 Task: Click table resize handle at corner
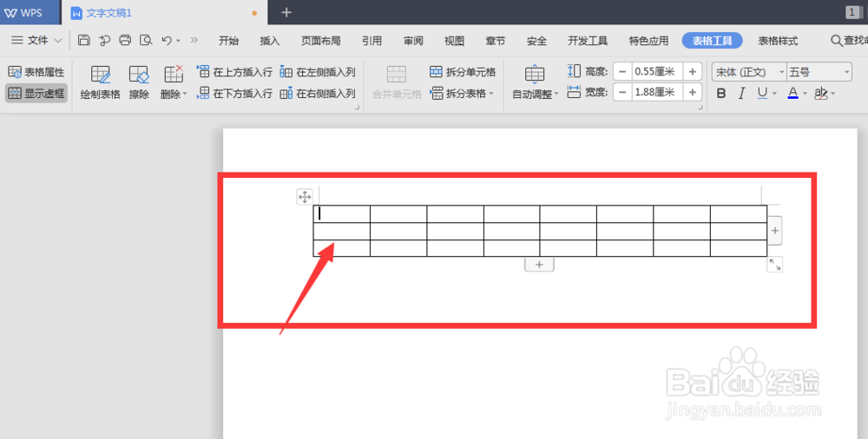pyautogui.click(x=775, y=265)
